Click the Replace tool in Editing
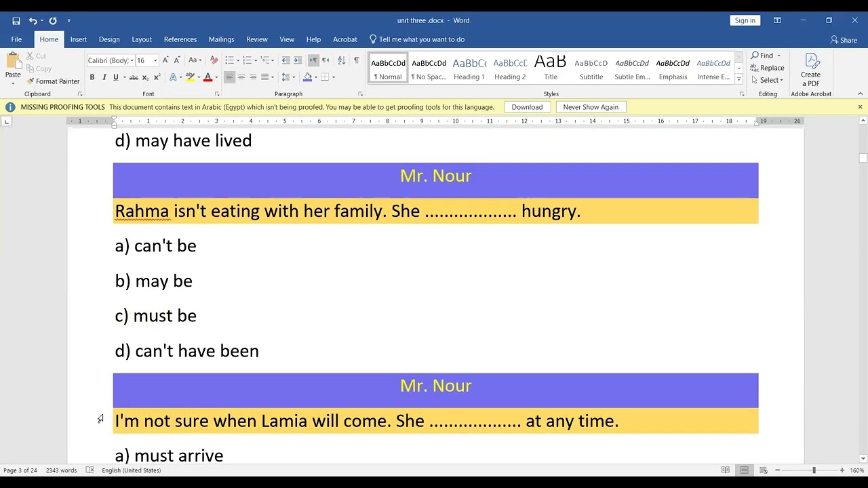This screenshot has width=868, height=488. [x=767, y=68]
